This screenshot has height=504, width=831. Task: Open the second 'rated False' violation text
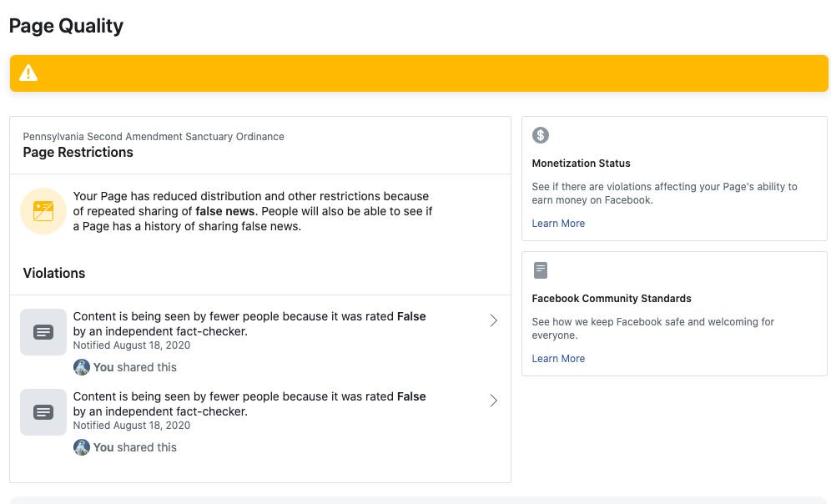click(249, 404)
